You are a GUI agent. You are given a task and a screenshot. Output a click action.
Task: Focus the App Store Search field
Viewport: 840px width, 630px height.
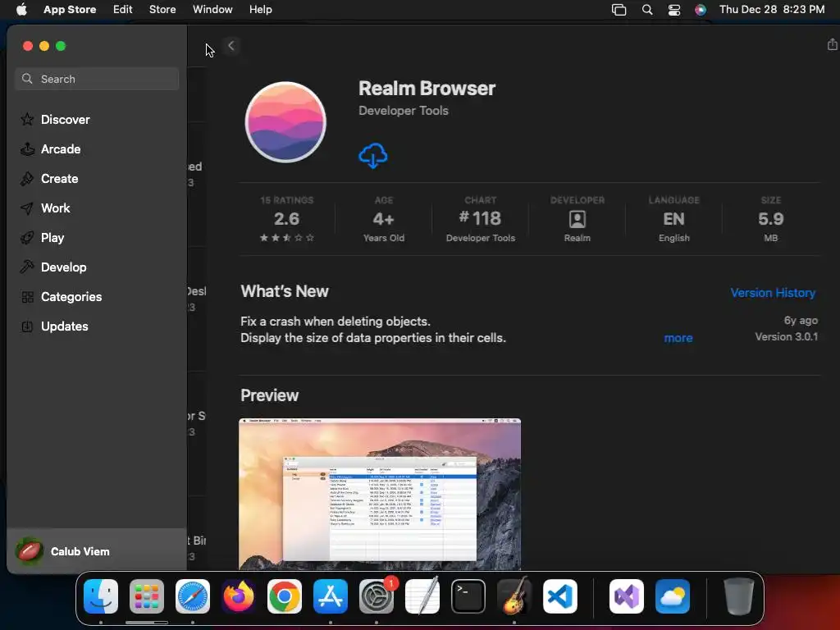click(x=97, y=79)
